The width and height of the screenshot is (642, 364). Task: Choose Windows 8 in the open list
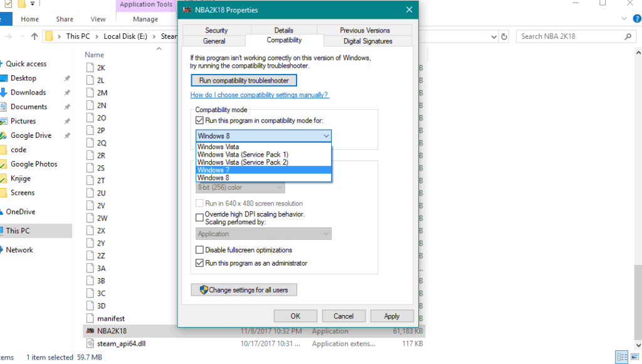[x=264, y=178]
